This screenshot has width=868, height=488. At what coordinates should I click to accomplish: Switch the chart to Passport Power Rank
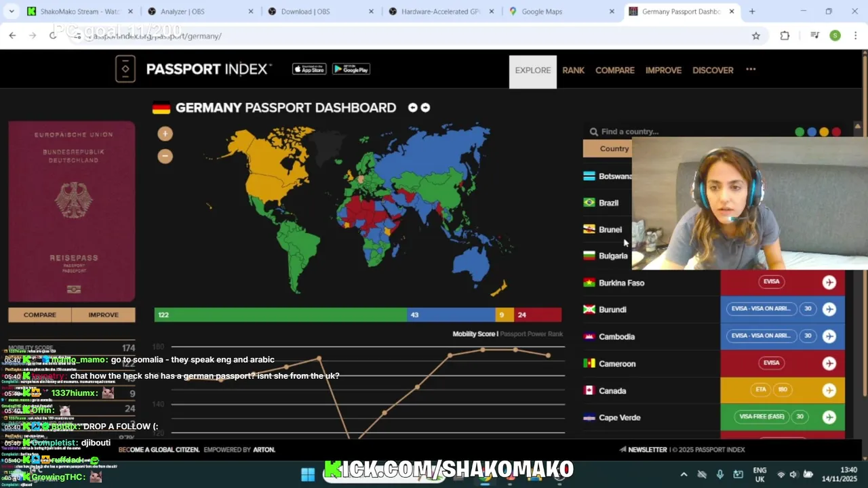tap(532, 333)
